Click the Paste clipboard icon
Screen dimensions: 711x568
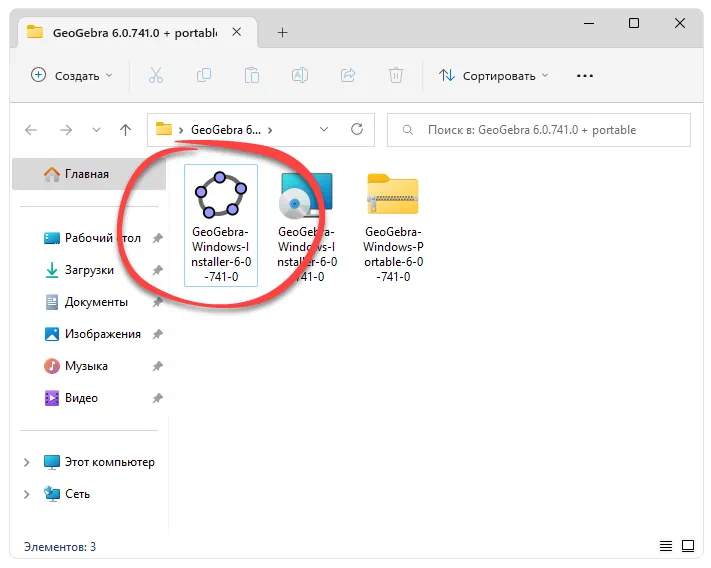(252, 75)
